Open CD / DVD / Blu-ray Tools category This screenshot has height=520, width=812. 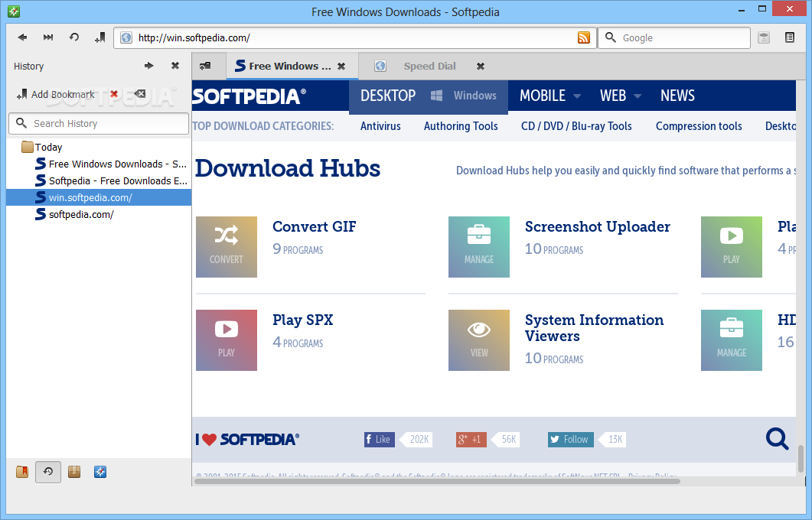point(576,126)
